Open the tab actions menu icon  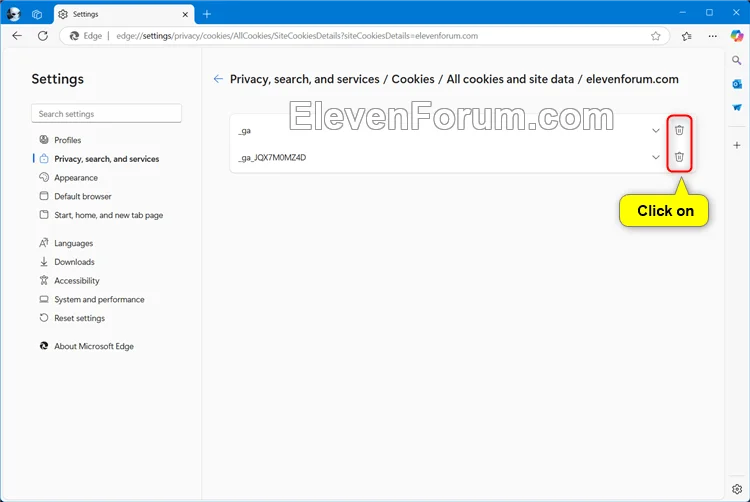click(x=37, y=14)
